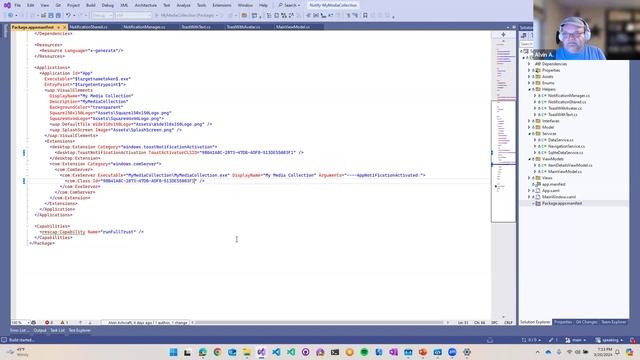Click the errors count indicator
Viewport: 640px width, 360px height.
click(49, 322)
